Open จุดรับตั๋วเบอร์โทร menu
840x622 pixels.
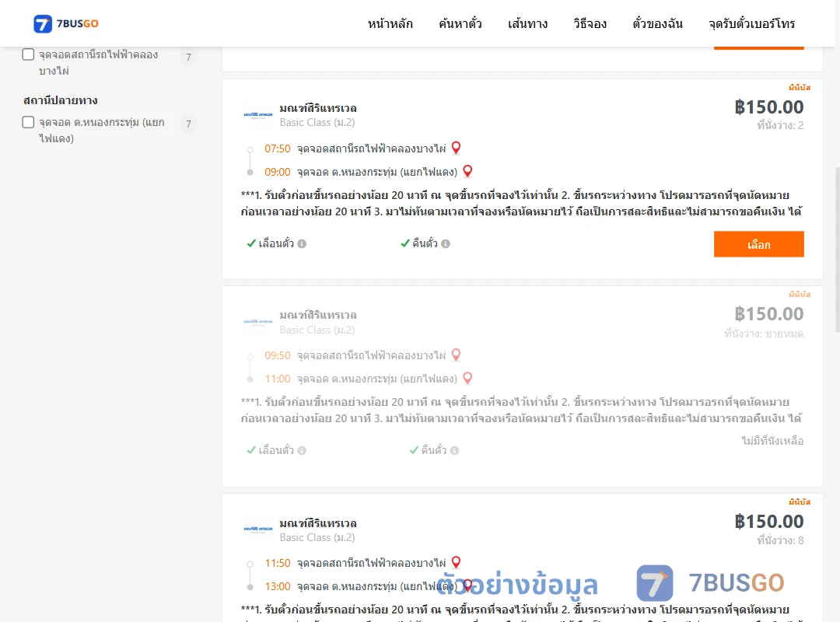pyautogui.click(x=751, y=23)
